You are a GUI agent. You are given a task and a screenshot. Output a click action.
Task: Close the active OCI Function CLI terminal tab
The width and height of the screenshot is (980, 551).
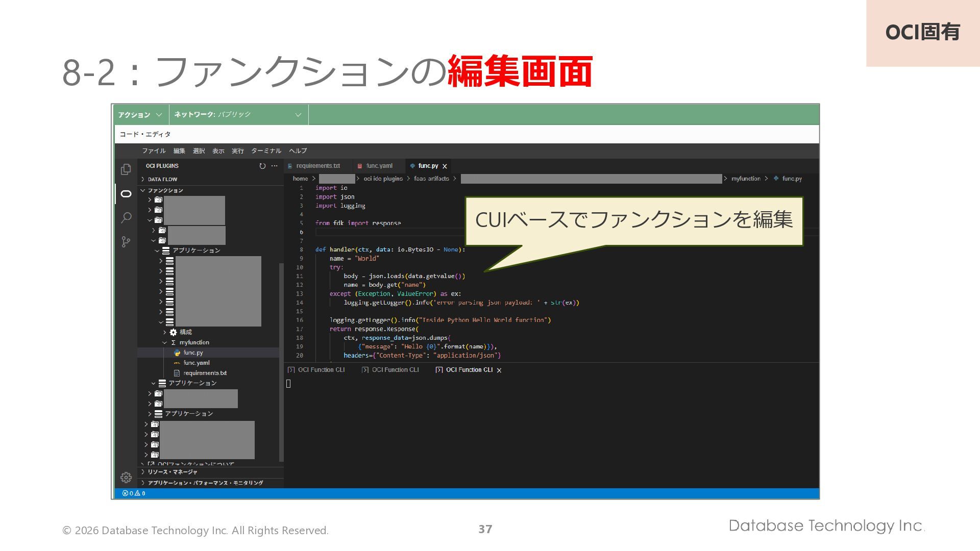pos(499,370)
